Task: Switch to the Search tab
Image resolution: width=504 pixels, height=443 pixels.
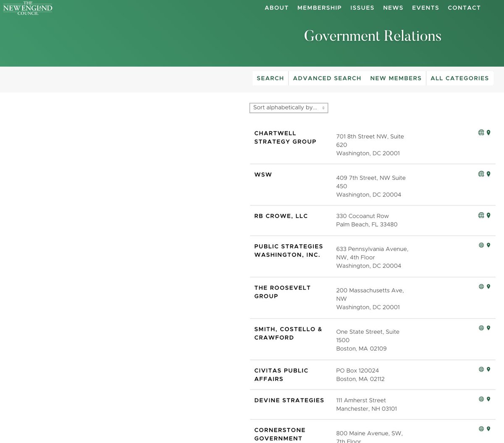Action: pyautogui.click(x=270, y=78)
